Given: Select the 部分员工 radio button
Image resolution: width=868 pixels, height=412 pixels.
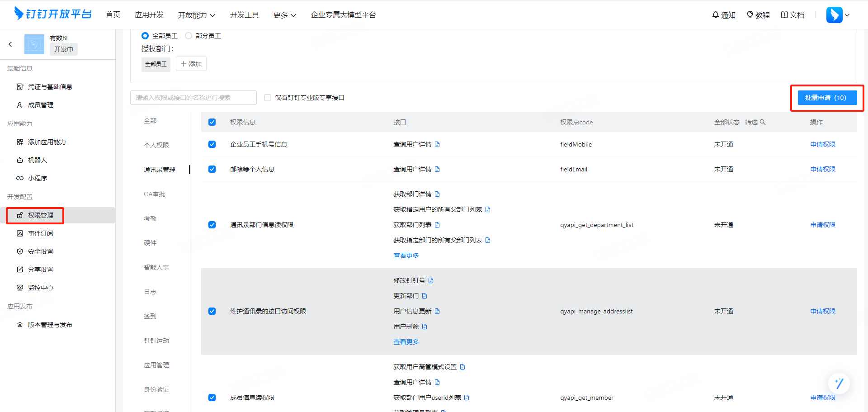Looking at the screenshot, I should click(189, 36).
